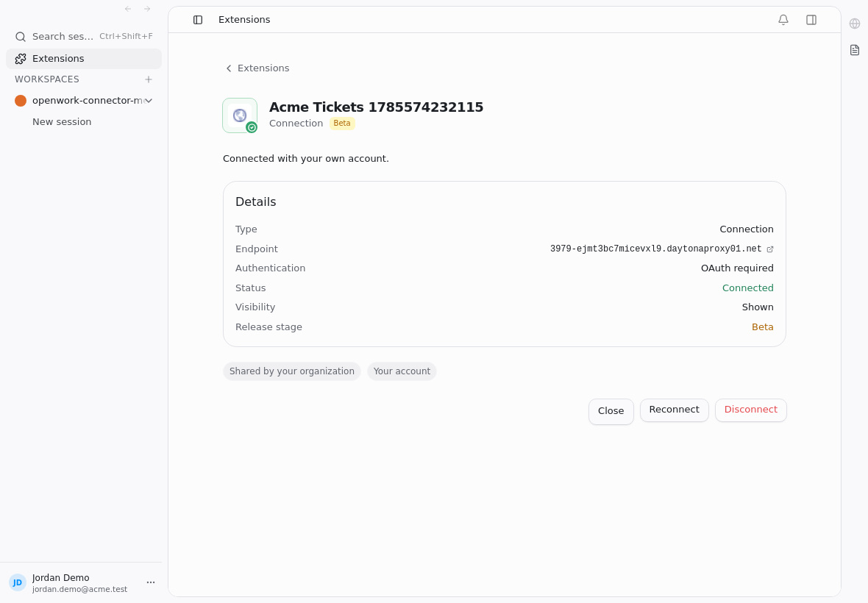This screenshot has height=603, width=868.
Task: Click the search magnifier icon
Action: point(21,37)
